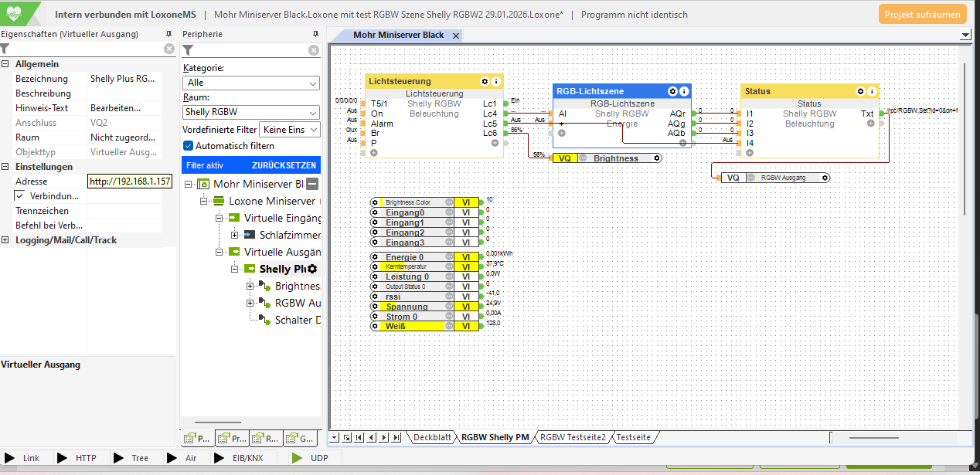
Task: Show info icon of Lichtsteuerung block
Action: tap(496, 81)
